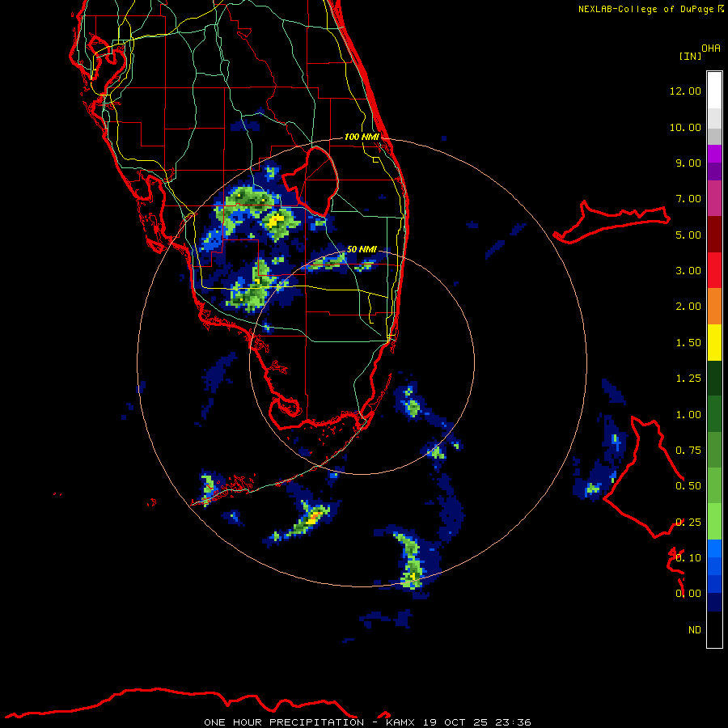
Task: Click the [IN] units label
Action: coord(690,56)
